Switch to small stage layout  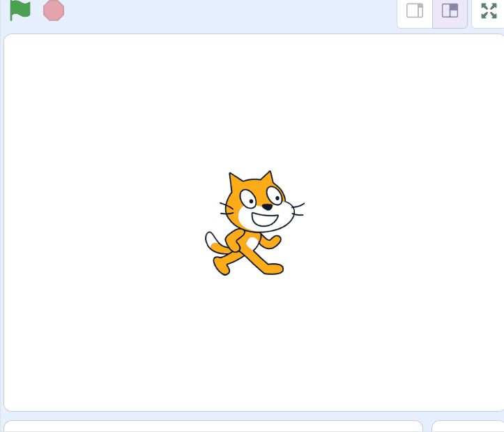pos(415,10)
